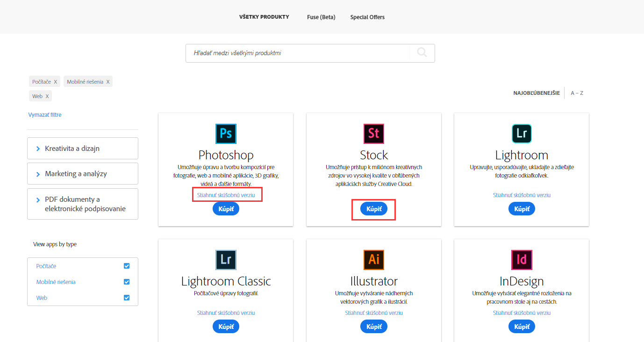Click the Lightroom Classic product title
The width and height of the screenshot is (644, 342).
[x=226, y=281]
